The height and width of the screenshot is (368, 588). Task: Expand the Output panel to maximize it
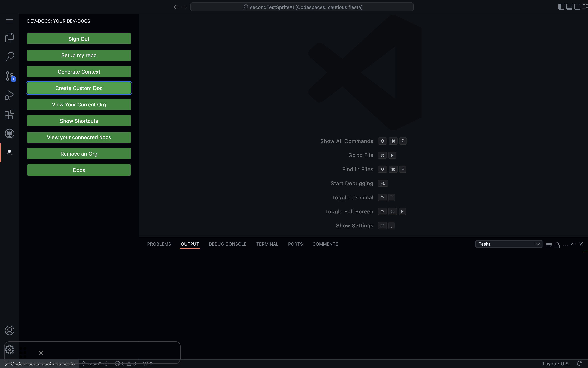coord(573,244)
